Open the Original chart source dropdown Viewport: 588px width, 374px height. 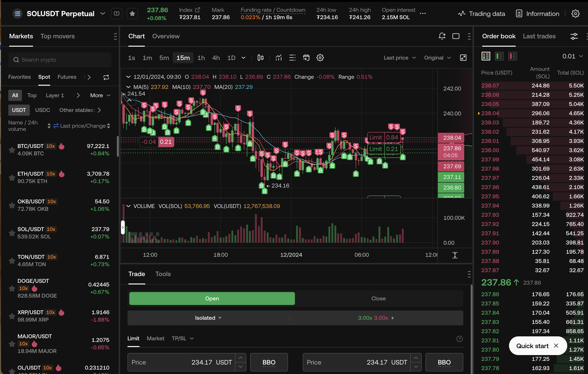click(x=437, y=58)
